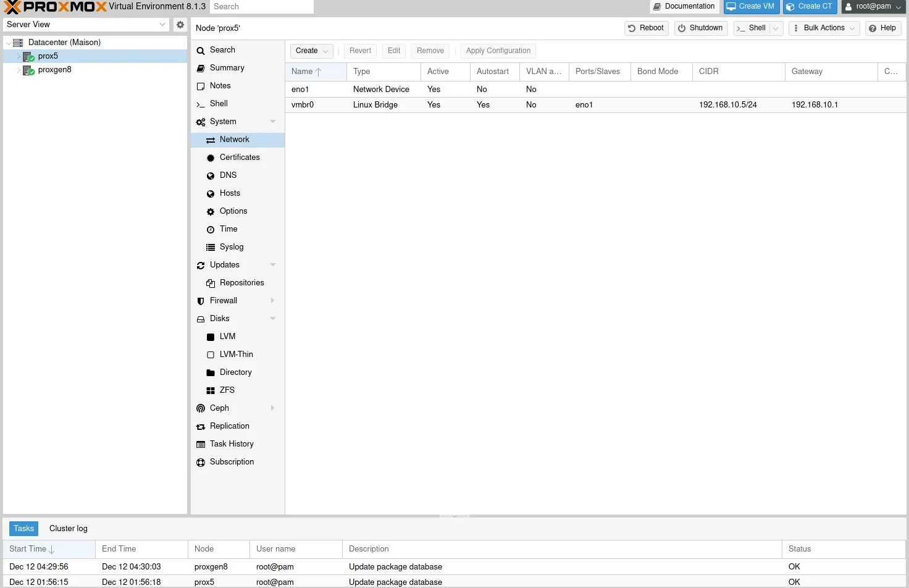Click Create CT in the top bar
The height and width of the screenshot is (588, 909).
810,7
